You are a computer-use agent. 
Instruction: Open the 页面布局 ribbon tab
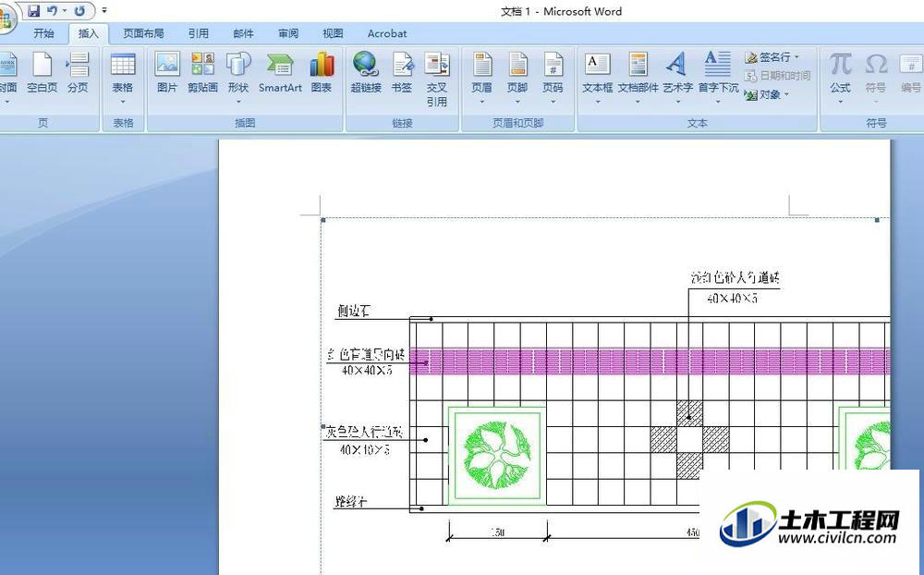tap(143, 33)
